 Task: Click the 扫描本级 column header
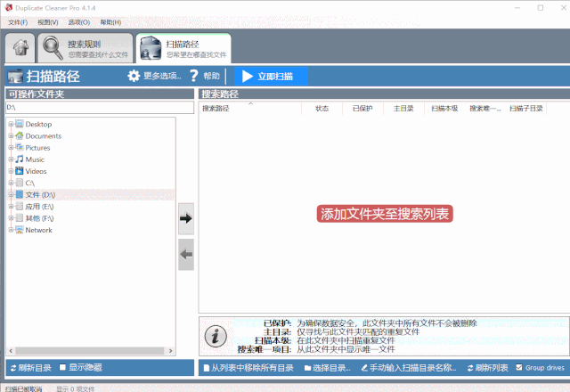(x=444, y=109)
